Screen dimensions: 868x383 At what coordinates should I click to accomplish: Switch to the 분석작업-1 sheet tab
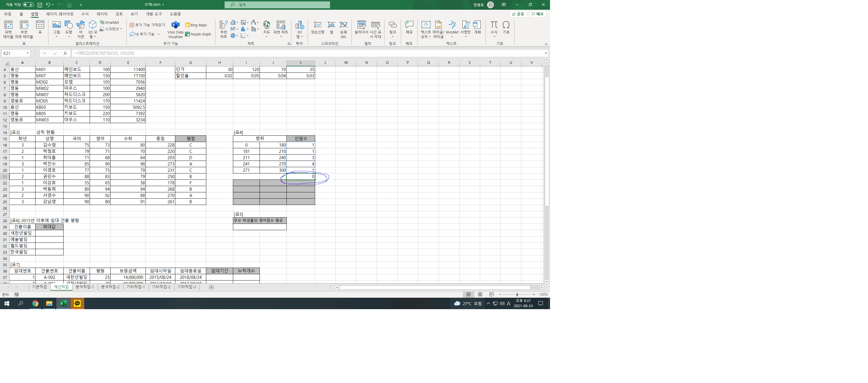point(85,287)
